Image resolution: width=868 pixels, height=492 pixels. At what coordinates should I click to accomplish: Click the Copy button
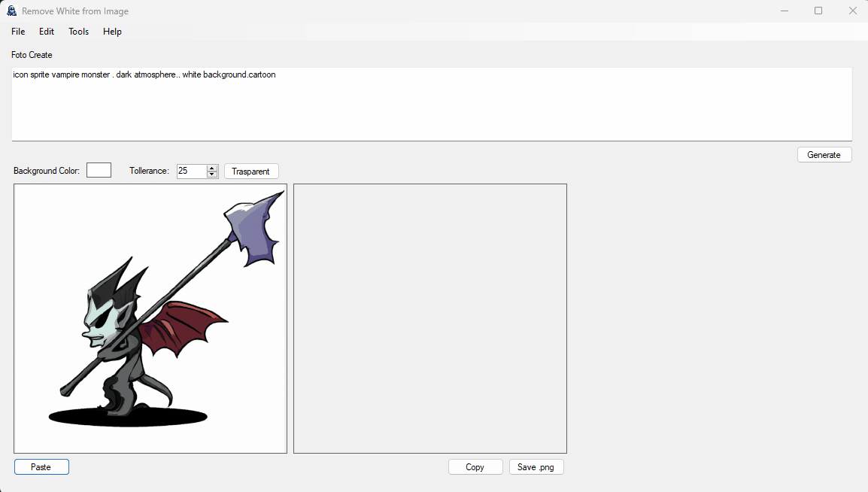475,467
